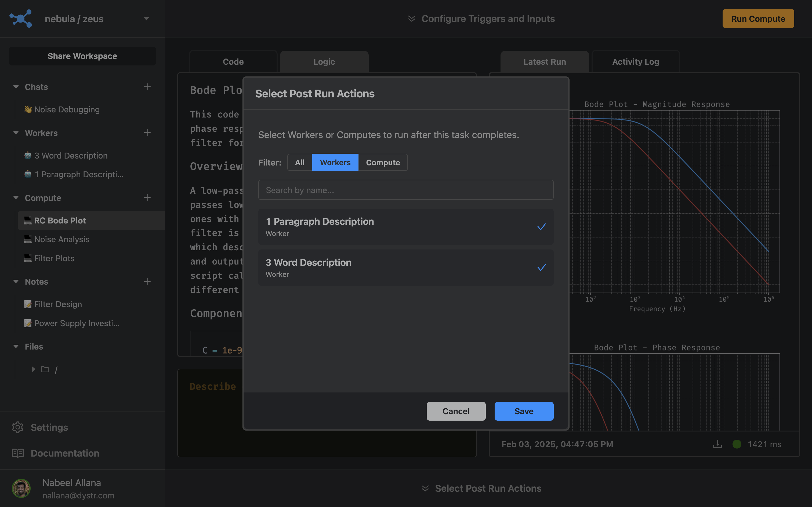The height and width of the screenshot is (507, 812).
Task: Add a new chat with plus icon
Action: pos(147,87)
